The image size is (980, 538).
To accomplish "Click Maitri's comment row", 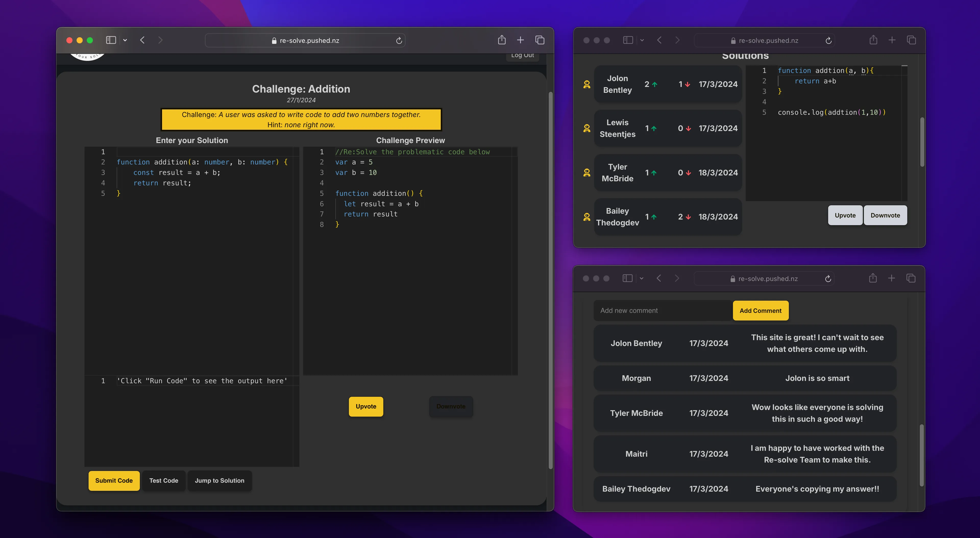I will [x=745, y=454].
